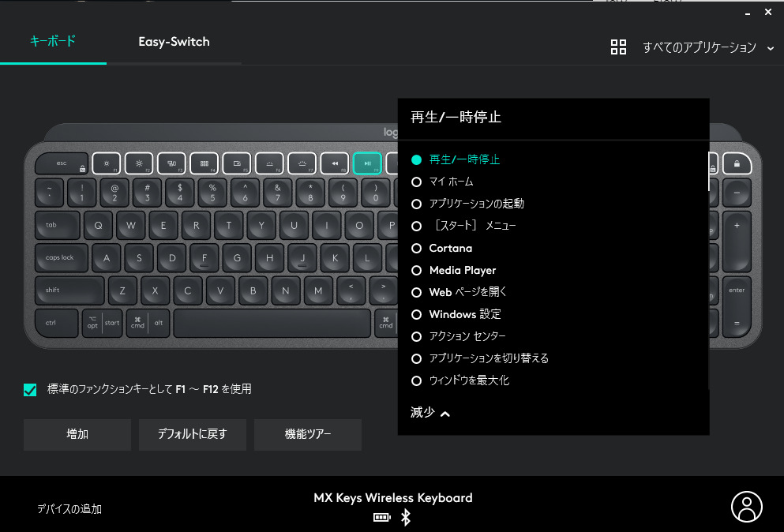Open the user account profile icon

coord(747,507)
